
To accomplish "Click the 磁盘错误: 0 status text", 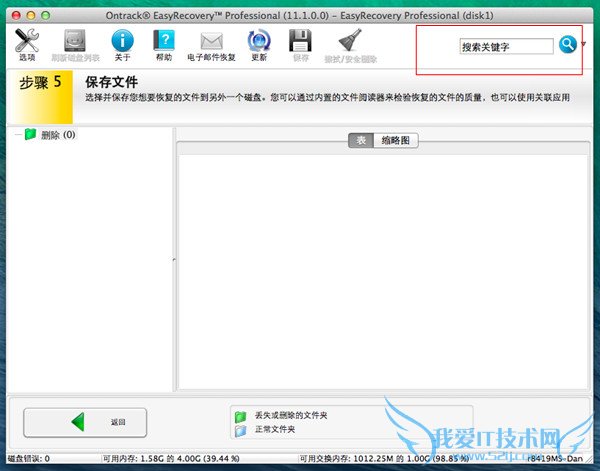I will click(x=29, y=458).
